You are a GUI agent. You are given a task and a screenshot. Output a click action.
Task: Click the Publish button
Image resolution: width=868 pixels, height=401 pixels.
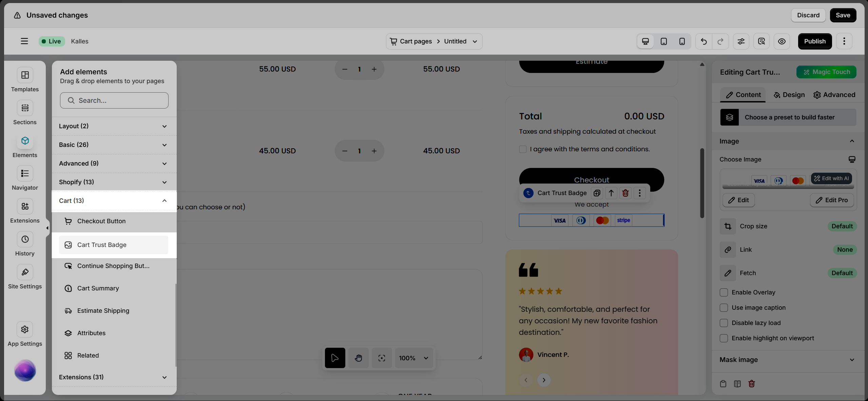pyautogui.click(x=814, y=41)
